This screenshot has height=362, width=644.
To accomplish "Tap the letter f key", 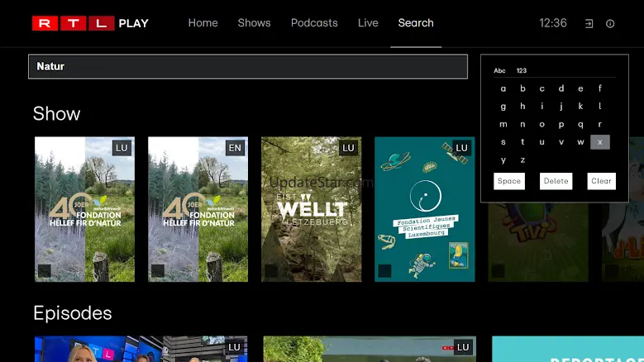I will 599,88.
